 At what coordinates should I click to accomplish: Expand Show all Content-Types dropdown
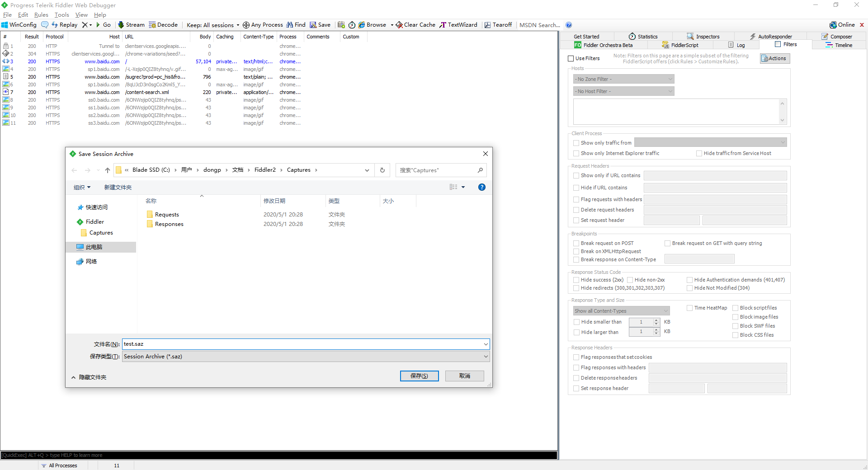tap(621, 311)
